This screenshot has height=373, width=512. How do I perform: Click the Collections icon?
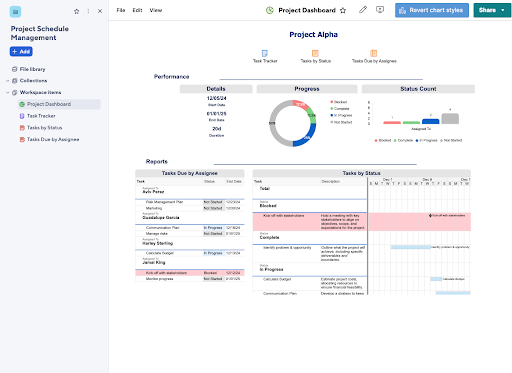pos(15,81)
